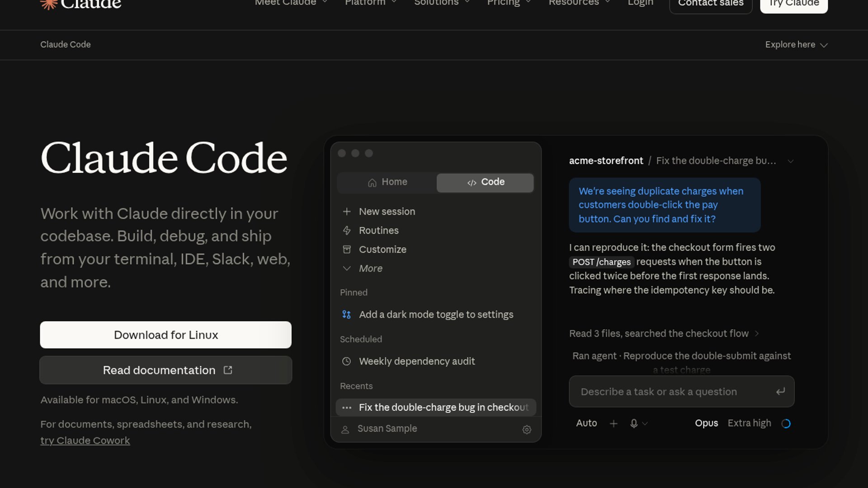Open the Solutions dropdown menu

click(x=442, y=3)
